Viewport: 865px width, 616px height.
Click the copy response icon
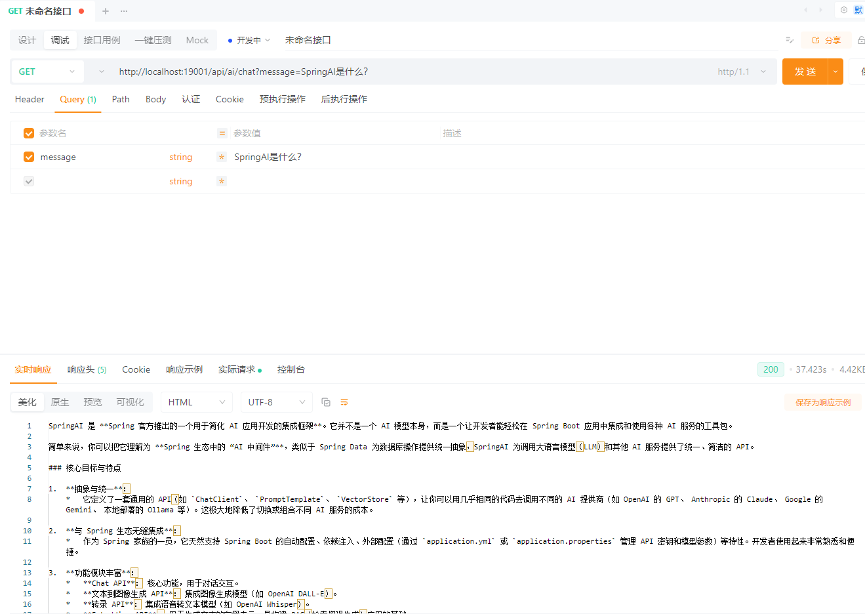click(326, 401)
